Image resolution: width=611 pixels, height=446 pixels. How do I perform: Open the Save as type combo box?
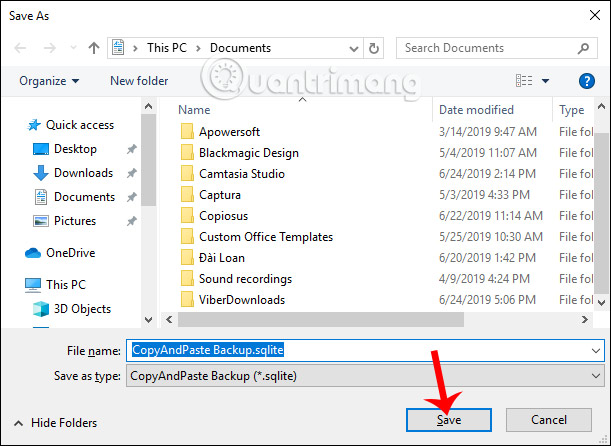tap(366, 376)
